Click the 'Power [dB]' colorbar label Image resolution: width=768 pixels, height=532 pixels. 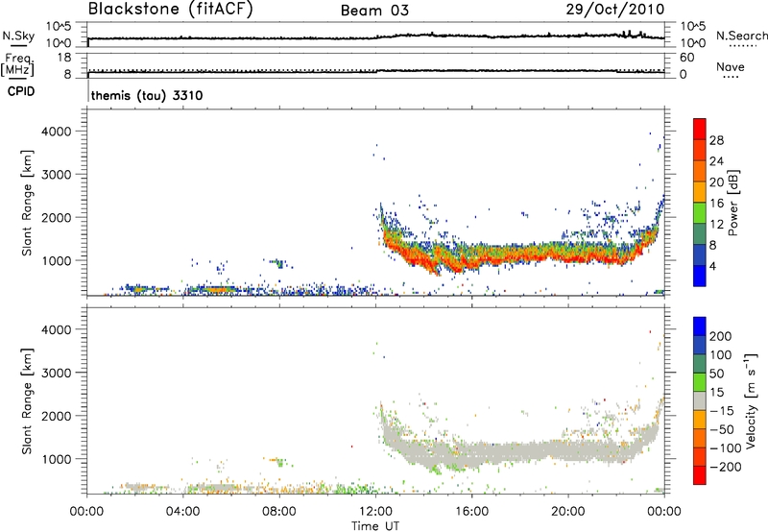coord(732,203)
